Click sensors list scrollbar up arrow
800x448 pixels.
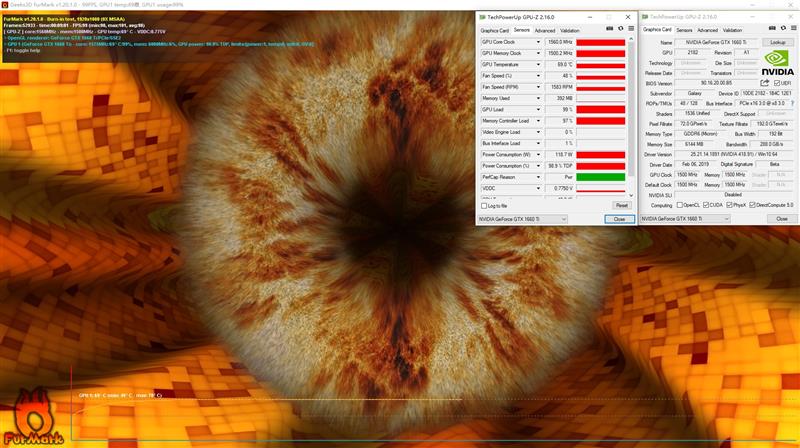tap(631, 39)
